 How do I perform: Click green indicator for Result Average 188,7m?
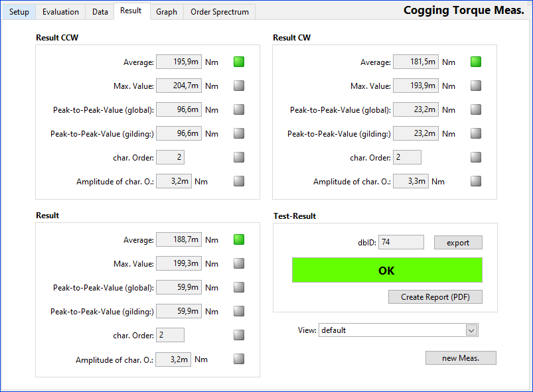(239, 239)
